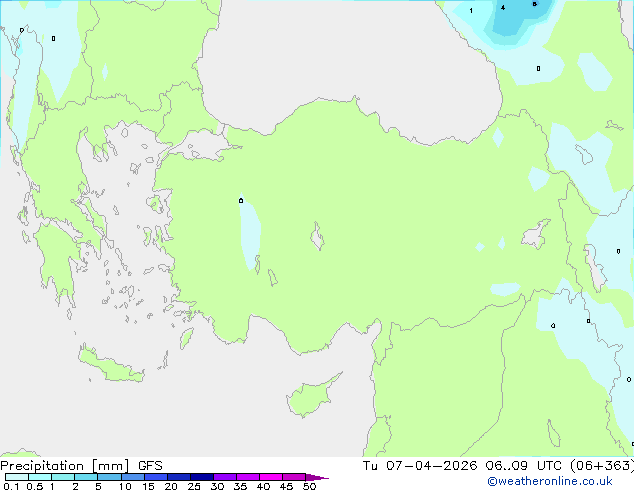
Task: Select the 30–35 mm violet legend swatch
Action: tap(225, 477)
